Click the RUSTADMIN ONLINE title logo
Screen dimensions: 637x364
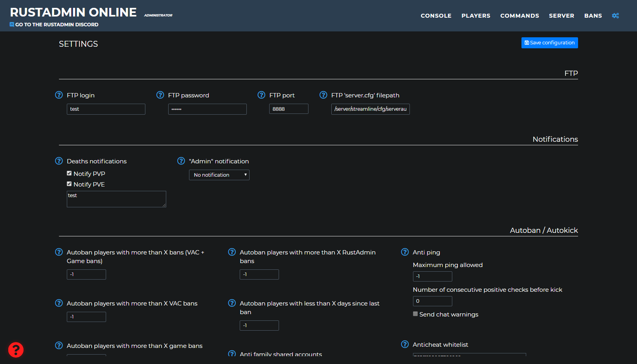pos(73,12)
